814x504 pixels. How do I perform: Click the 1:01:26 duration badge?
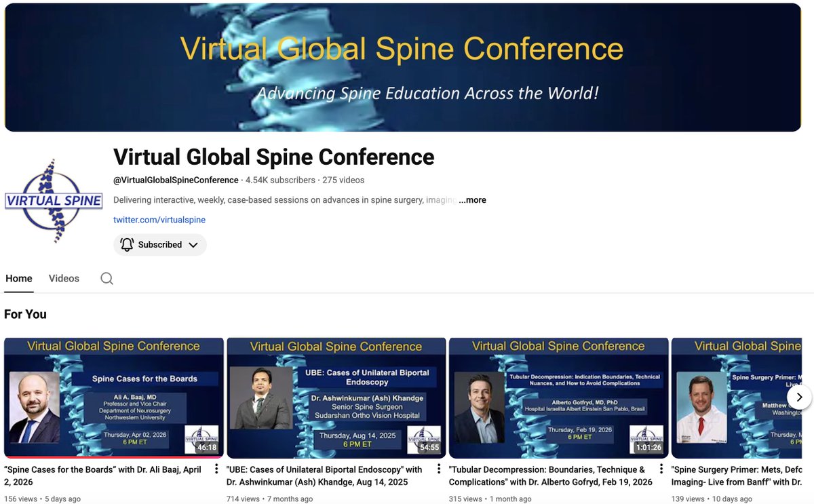pyautogui.click(x=648, y=448)
